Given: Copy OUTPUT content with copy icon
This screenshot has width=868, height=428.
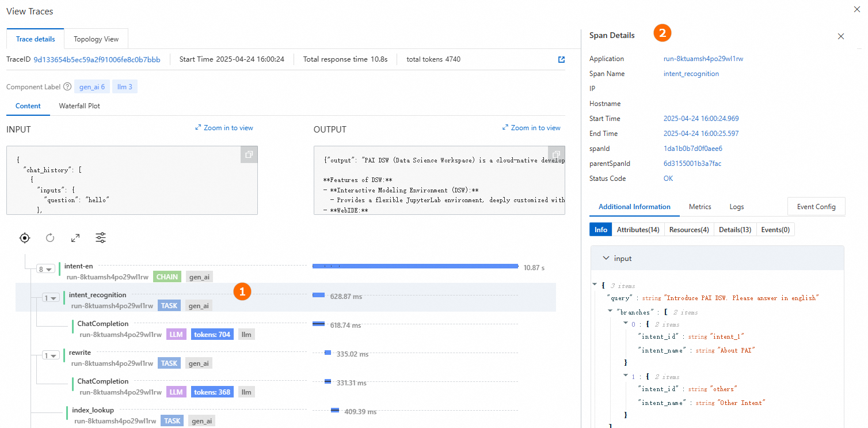Looking at the screenshot, I should 556,154.
